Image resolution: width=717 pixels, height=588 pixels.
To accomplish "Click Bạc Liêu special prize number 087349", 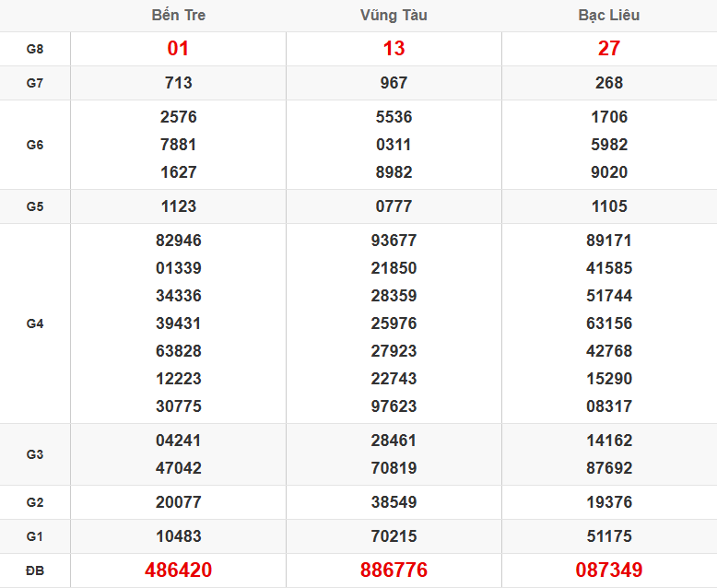I will pos(608,570).
